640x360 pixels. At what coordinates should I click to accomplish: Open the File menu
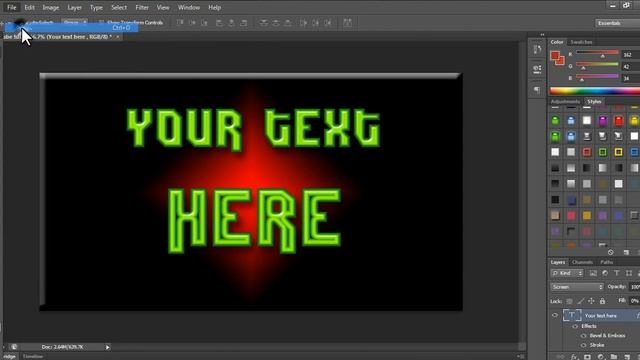11,7
